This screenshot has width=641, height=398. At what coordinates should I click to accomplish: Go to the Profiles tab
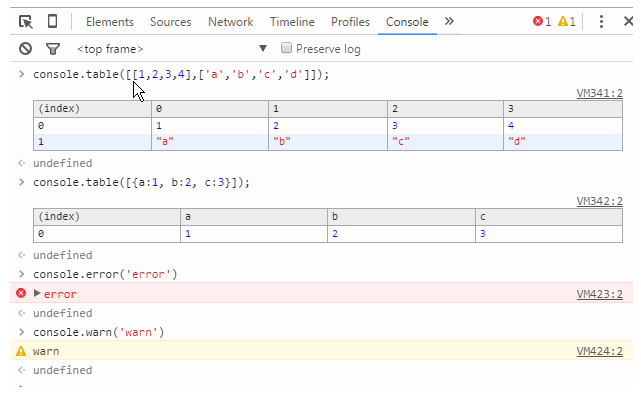[x=350, y=22]
